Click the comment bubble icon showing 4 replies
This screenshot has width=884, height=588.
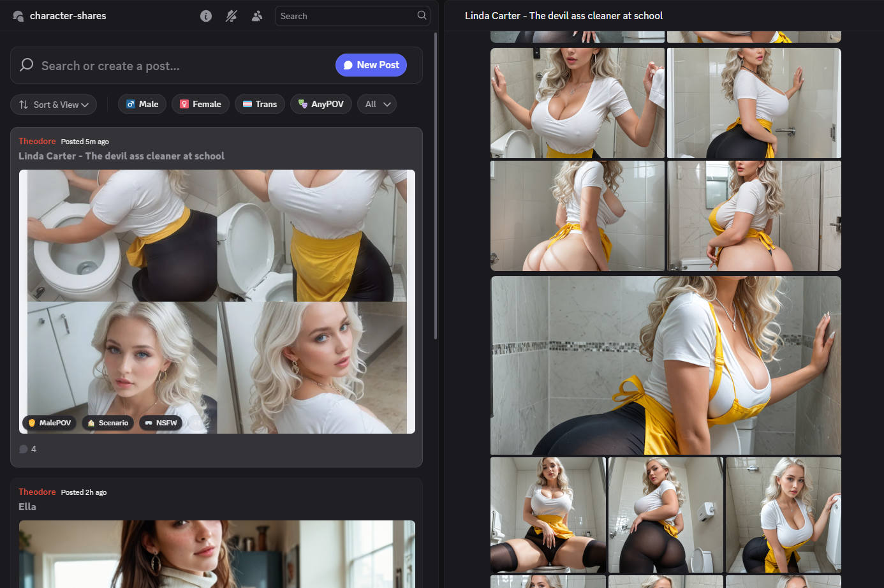point(24,449)
